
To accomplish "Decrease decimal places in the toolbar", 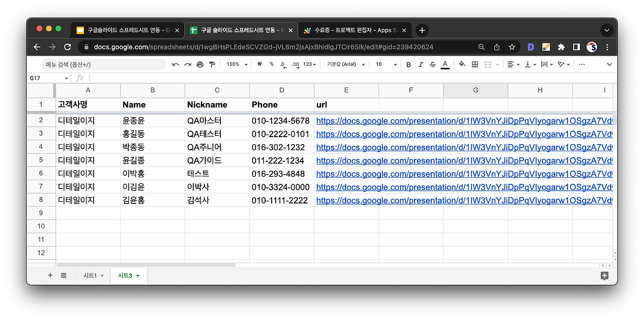I will [x=283, y=64].
